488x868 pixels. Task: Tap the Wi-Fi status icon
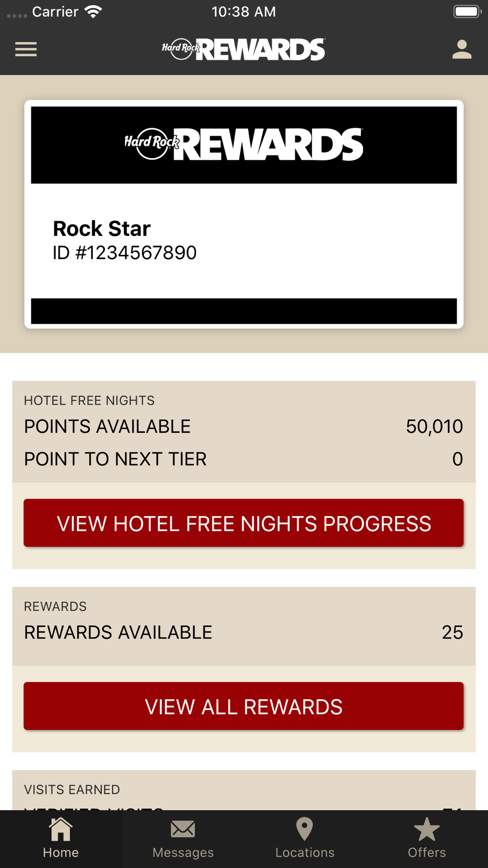[93, 11]
